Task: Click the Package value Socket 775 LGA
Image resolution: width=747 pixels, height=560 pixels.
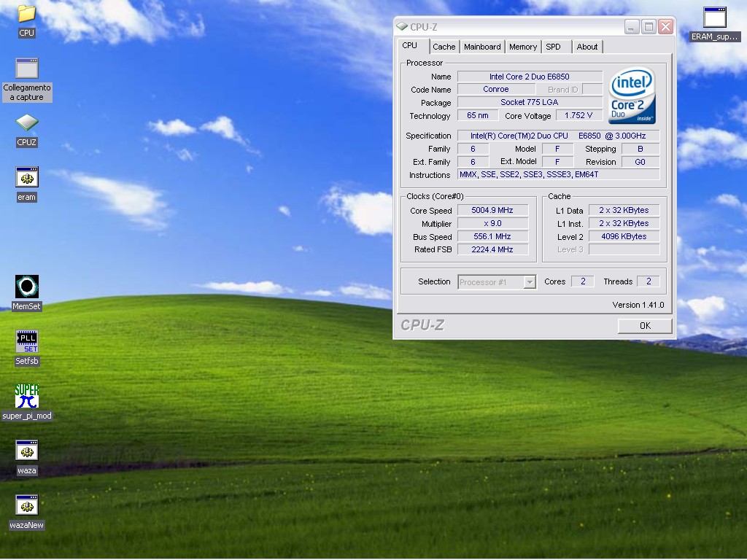Action: tap(530, 102)
